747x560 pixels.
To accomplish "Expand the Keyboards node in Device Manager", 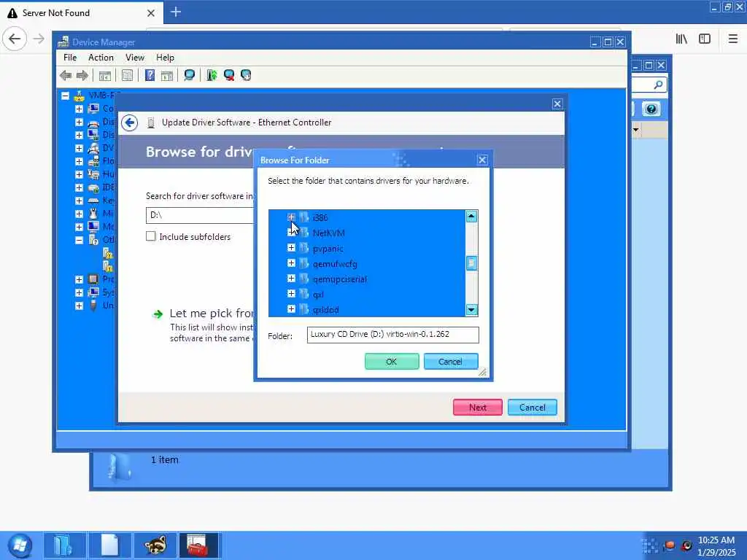I will pyautogui.click(x=79, y=201).
